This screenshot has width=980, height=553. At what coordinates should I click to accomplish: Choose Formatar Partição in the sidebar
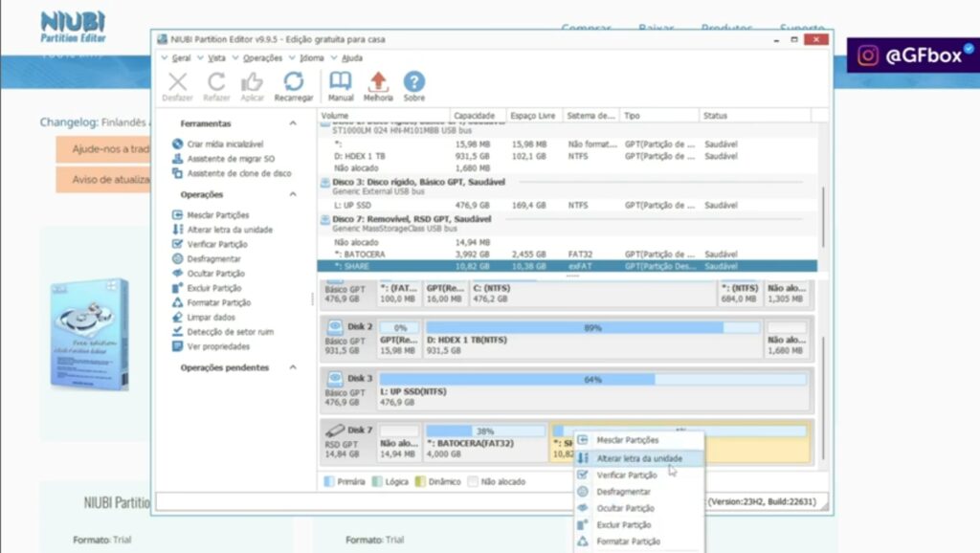[212, 302]
